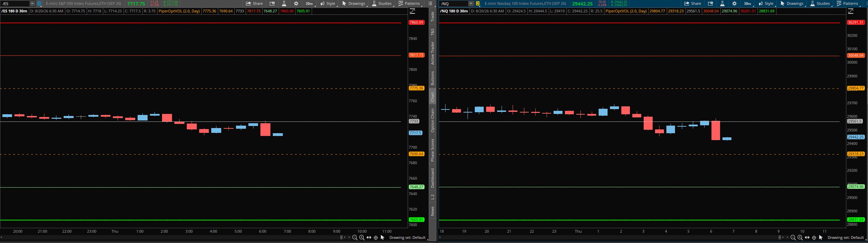Expand the /ES symbol selector dropdown arrow

click(32, 3)
